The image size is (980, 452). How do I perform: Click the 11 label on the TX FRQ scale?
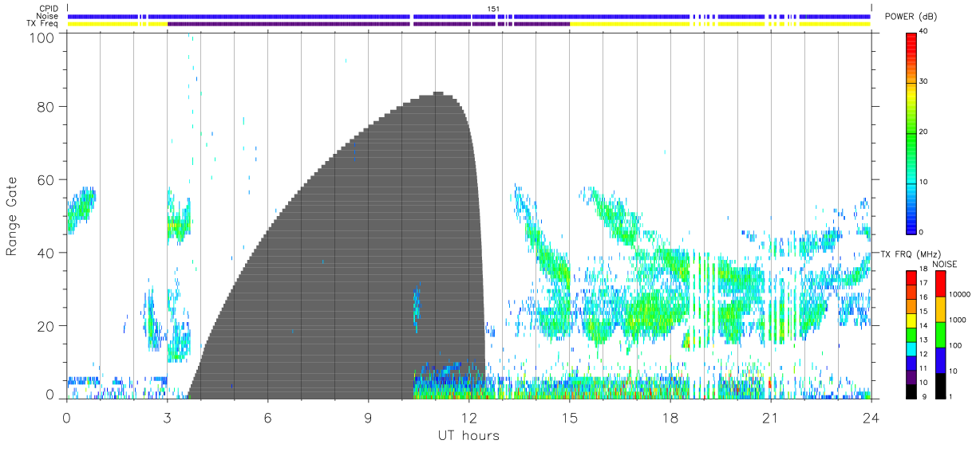click(923, 368)
